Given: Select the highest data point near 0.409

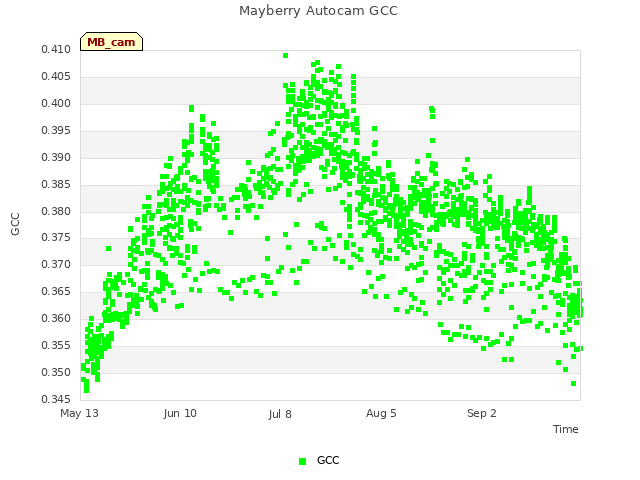Looking at the screenshot, I should [x=286, y=56].
